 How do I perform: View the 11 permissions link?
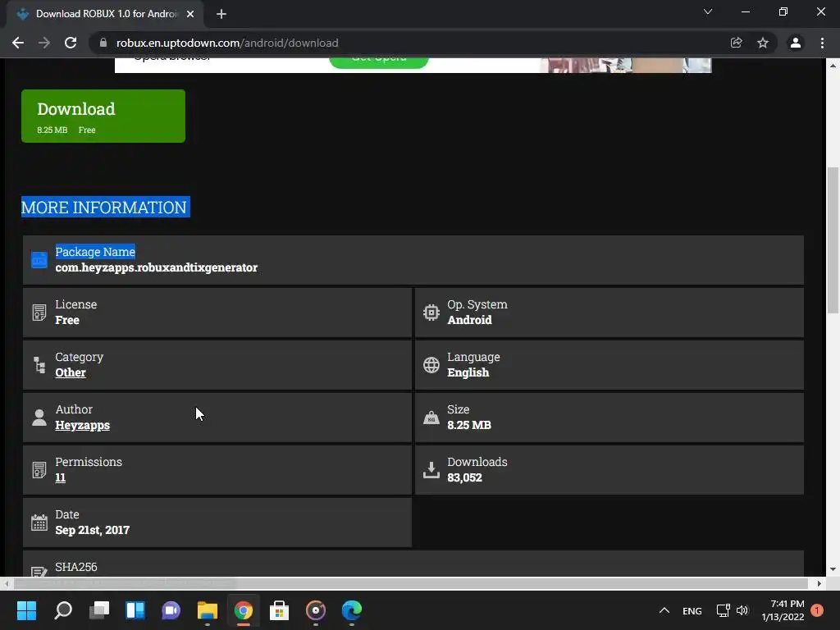[x=60, y=477]
